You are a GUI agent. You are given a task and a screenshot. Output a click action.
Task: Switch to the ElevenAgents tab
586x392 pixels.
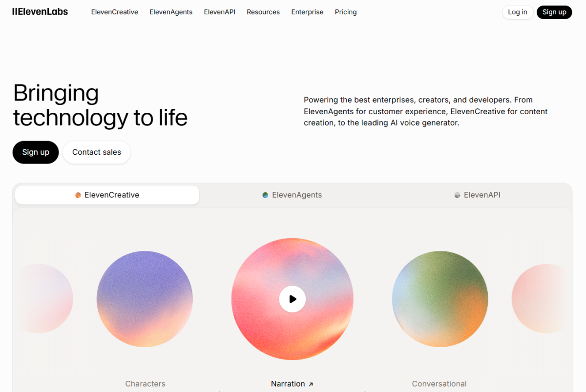[292, 195]
